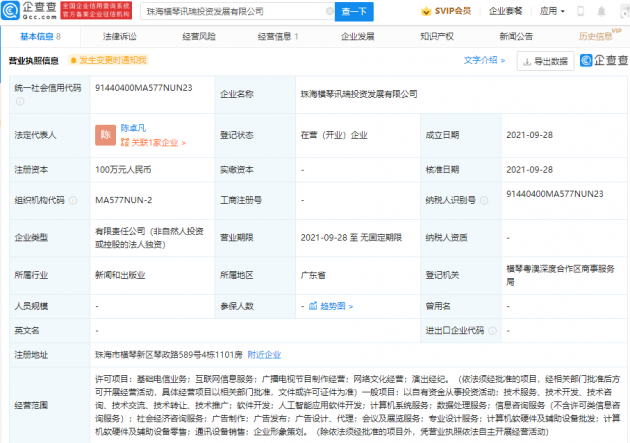Viewport: 630px width, 443px height.
Task: Click 营业执照信息 section heading
Action: coord(34,61)
